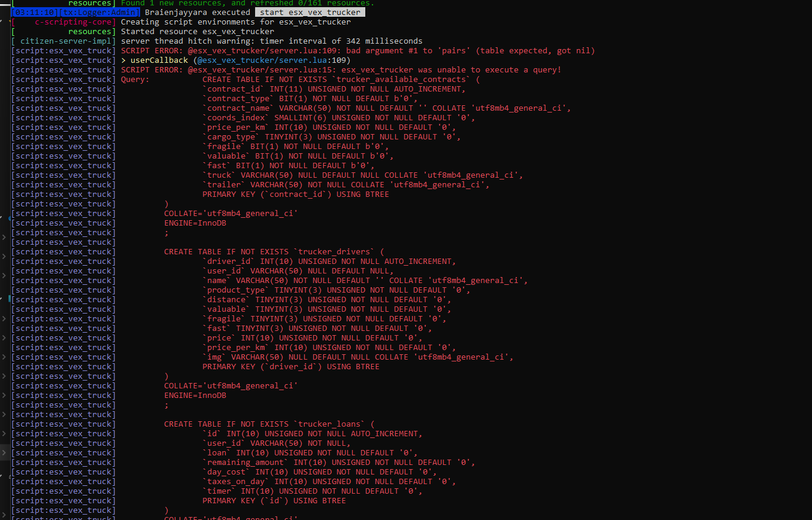812x520 pixels.
Task: Select the '[tx:Logger:Admin]' tag
Action: coord(99,12)
